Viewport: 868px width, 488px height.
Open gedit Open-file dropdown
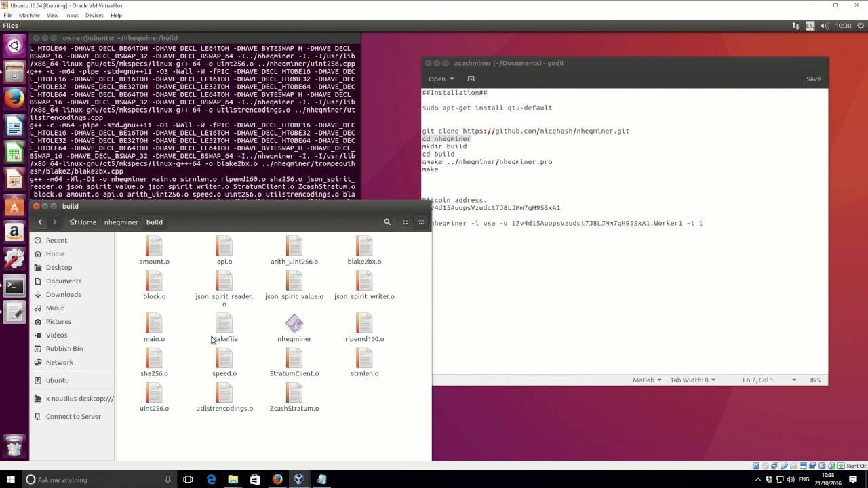click(x=441, y=79)
